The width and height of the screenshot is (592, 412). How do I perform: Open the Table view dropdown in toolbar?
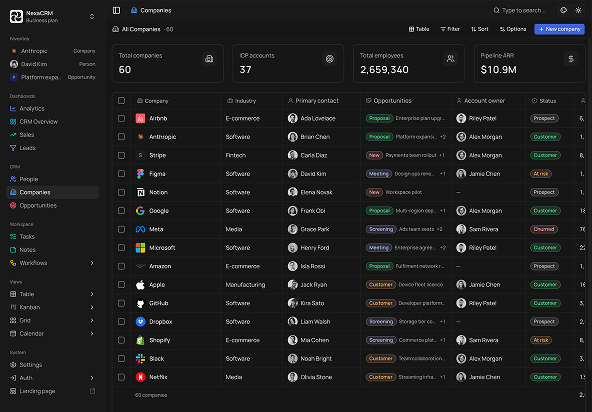[x=419, y=29]
